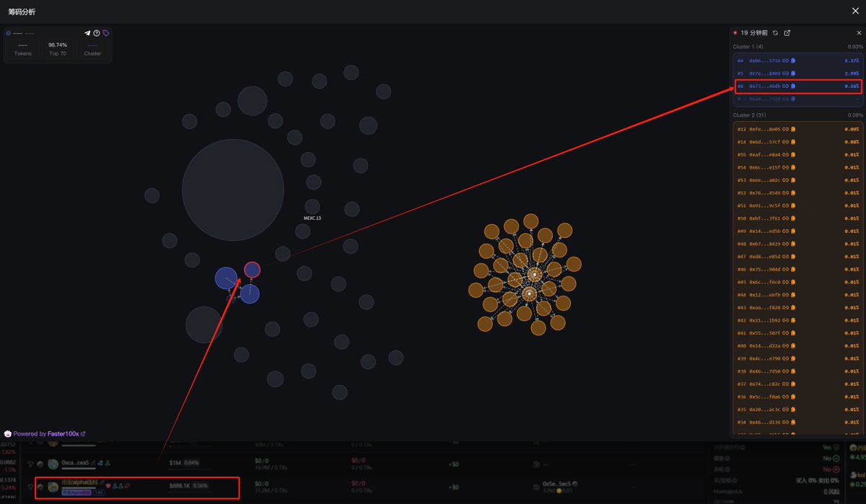This screenshot has width=866, height=504.
Task: Click the Top 70 98.74% stat
Action: coord(58,49)
